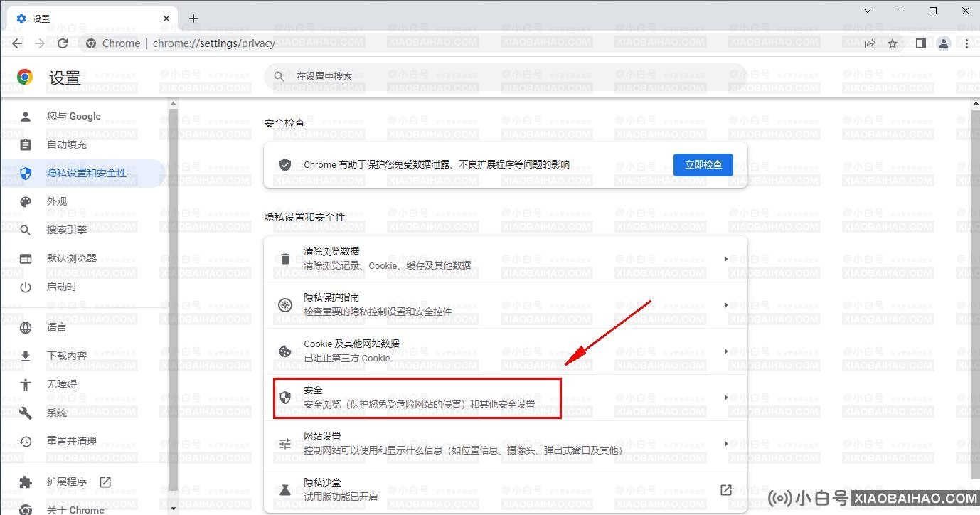Open a new tab with the plus button

click(x=193, y=18)
